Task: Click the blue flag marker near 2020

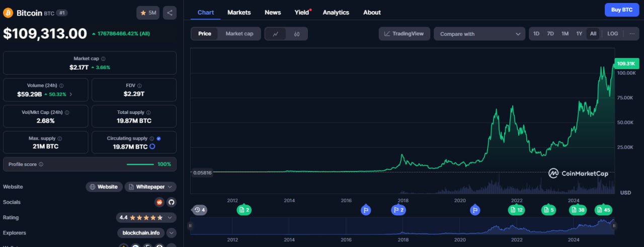Action: [x=475, y=210]
